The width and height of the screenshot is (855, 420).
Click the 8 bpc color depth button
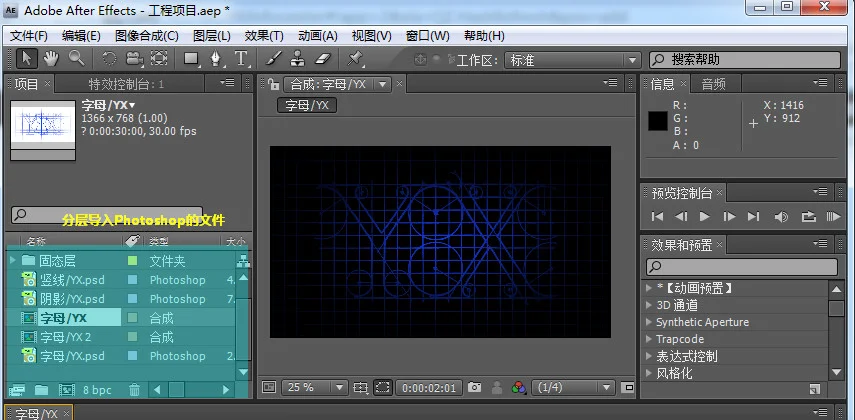(x=97, y=390)
